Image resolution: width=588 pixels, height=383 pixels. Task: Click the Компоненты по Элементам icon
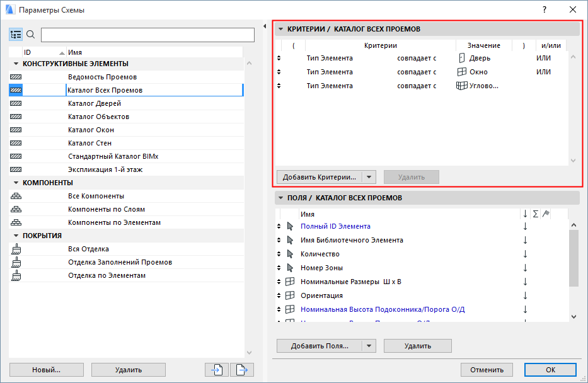(x=16, y=222)
